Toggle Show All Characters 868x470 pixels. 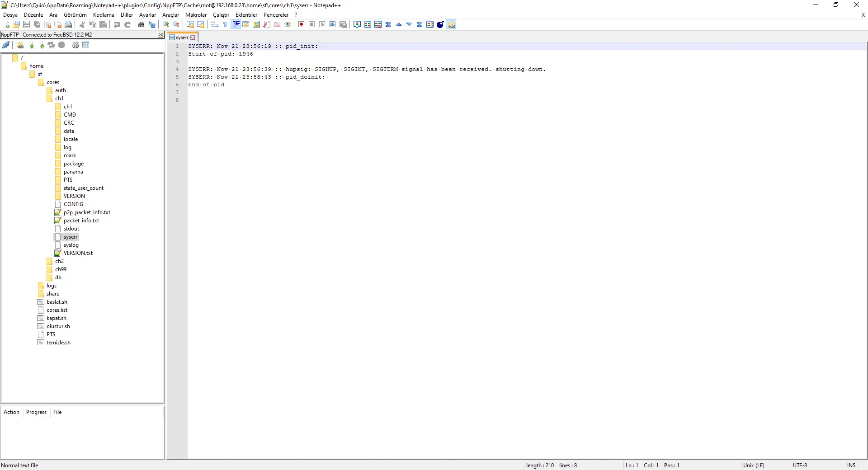(x=225, y=24)
